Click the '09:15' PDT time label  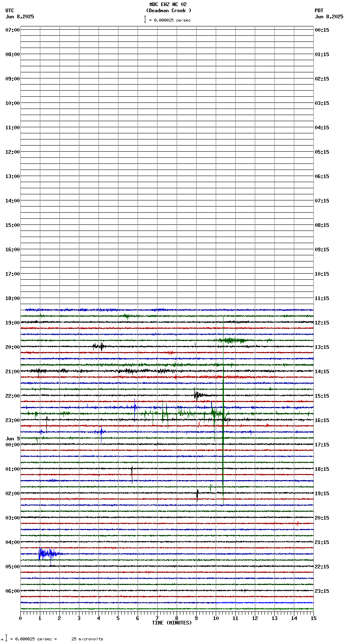point(322,250)
